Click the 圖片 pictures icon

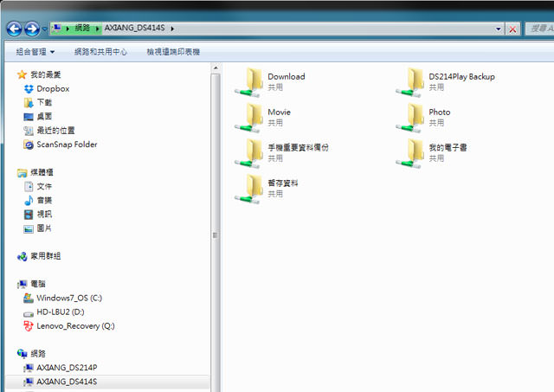pos(29,228)
